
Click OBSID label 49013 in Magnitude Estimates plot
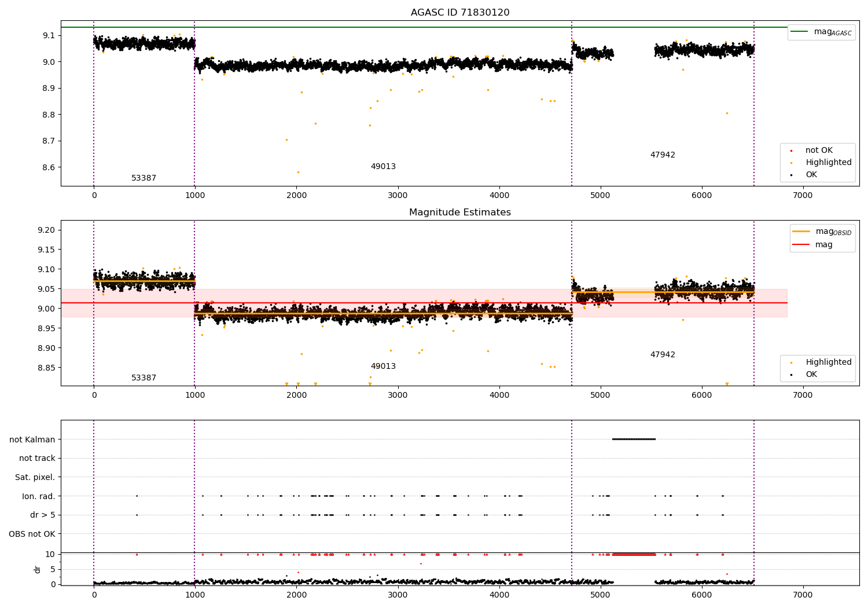[x=383, y=367]
